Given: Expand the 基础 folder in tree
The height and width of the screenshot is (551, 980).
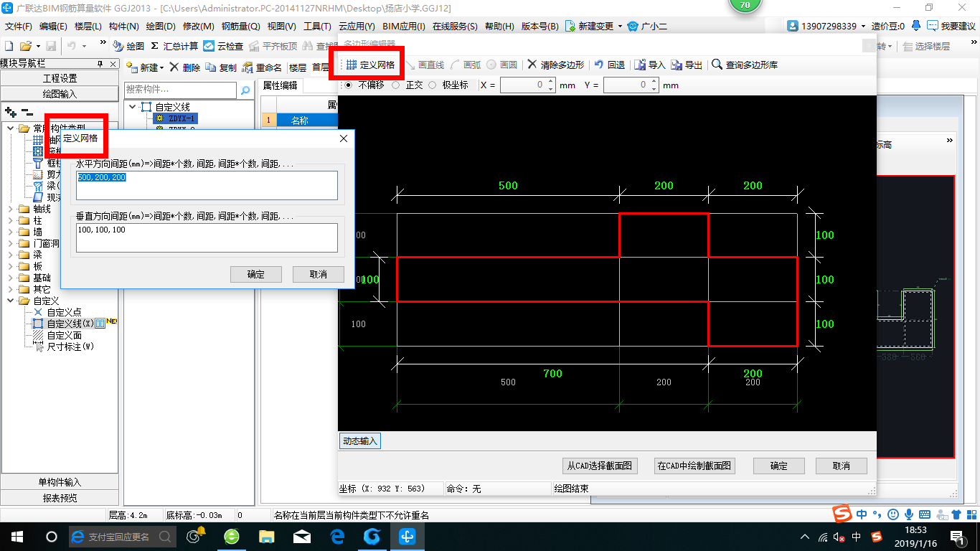Looking at the screenshot, I should coord(10,278).
